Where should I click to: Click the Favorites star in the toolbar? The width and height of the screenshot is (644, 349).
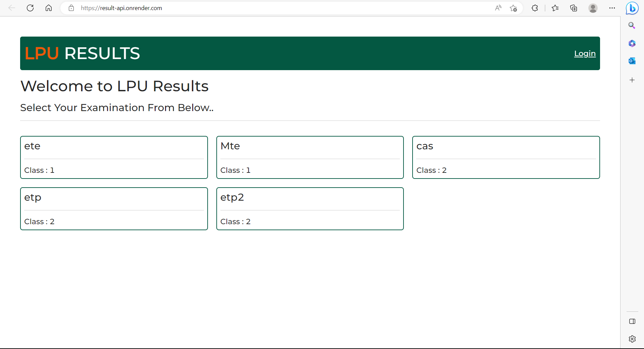coord(555,8)
